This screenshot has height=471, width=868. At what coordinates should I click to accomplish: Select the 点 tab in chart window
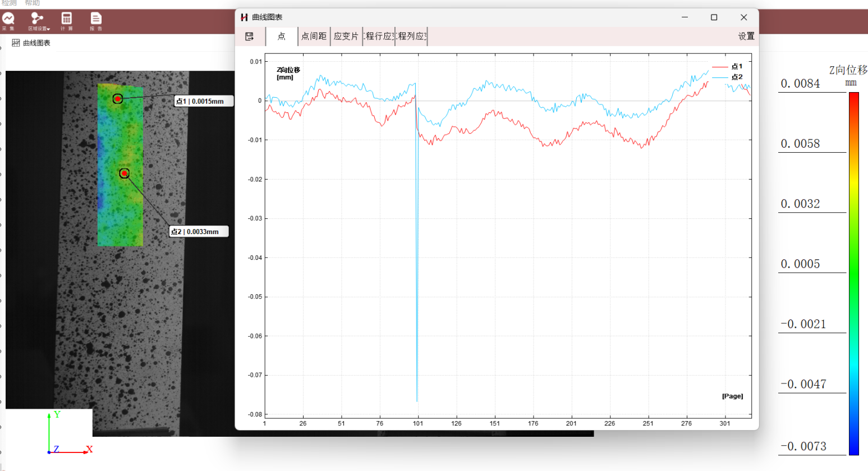(x=282, y=36)
